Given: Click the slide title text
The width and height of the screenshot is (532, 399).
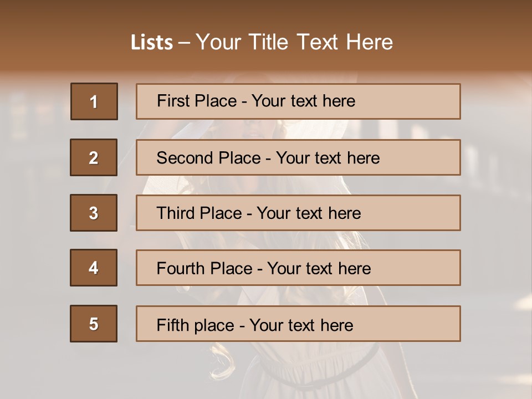Looking at the screenshot, I should [x=262, y=42].
